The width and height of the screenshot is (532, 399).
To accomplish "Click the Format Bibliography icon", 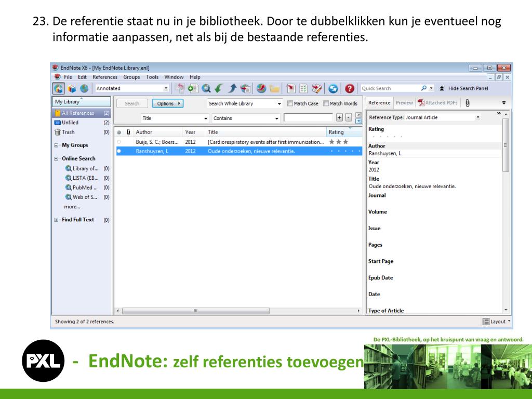I will click(303, 88).
